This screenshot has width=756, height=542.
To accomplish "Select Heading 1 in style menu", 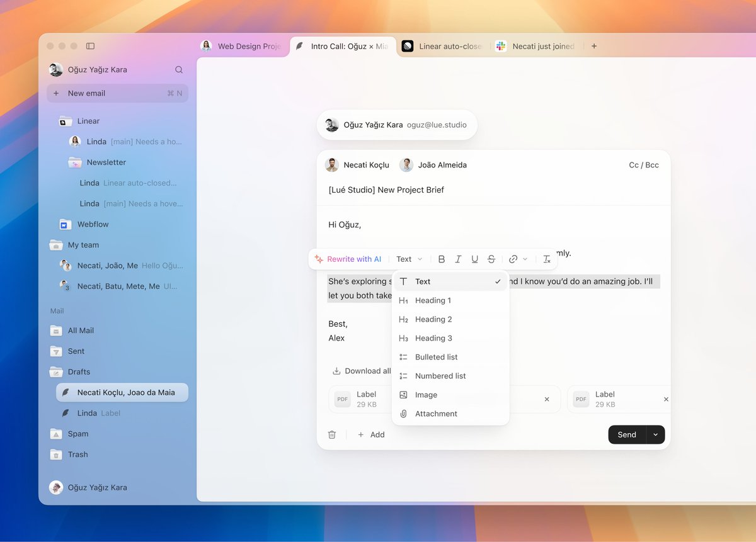I will pyautogui.click(x=450, y=300).
